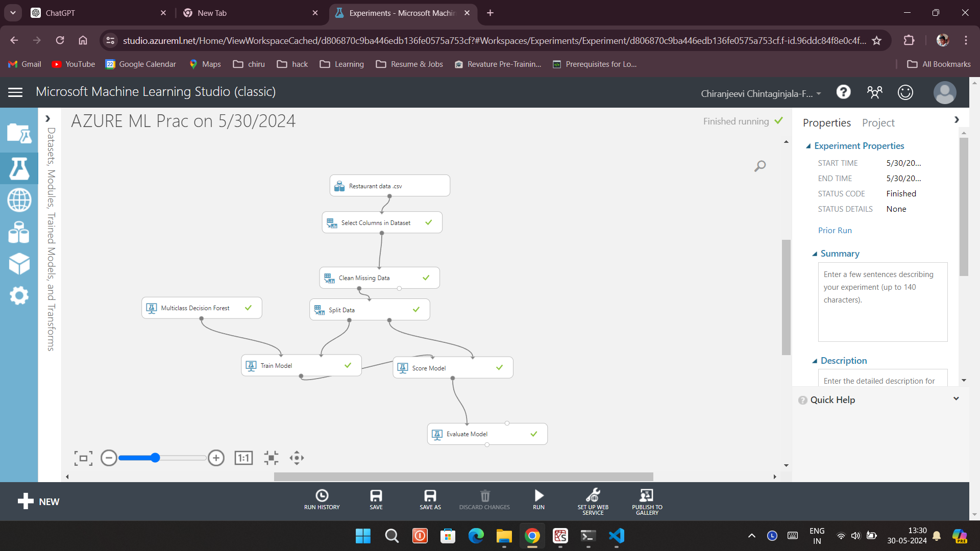
Task: Zoom out with the minus icon
Action: pyautogui.click(x=109, y=458)
